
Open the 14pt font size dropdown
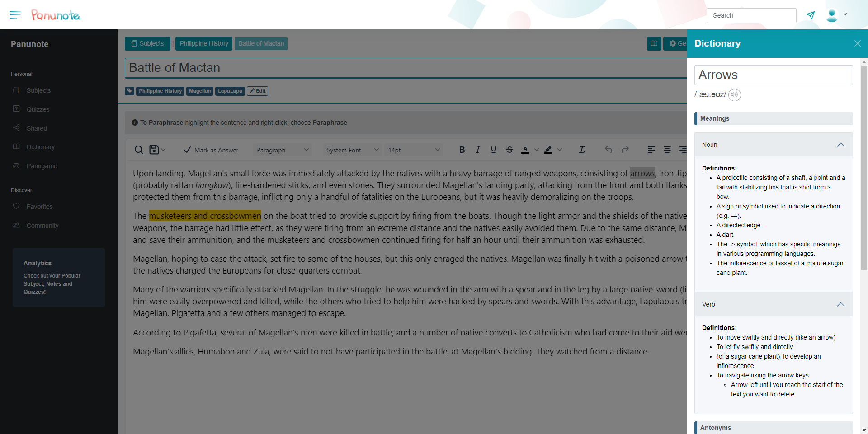pos(414,150)
